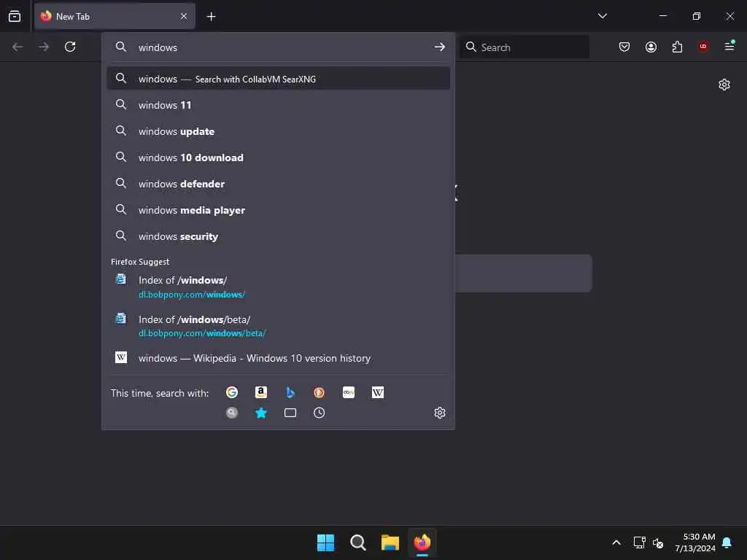
Task: List all tabs with the chevron
Action: tap(603, 16)
